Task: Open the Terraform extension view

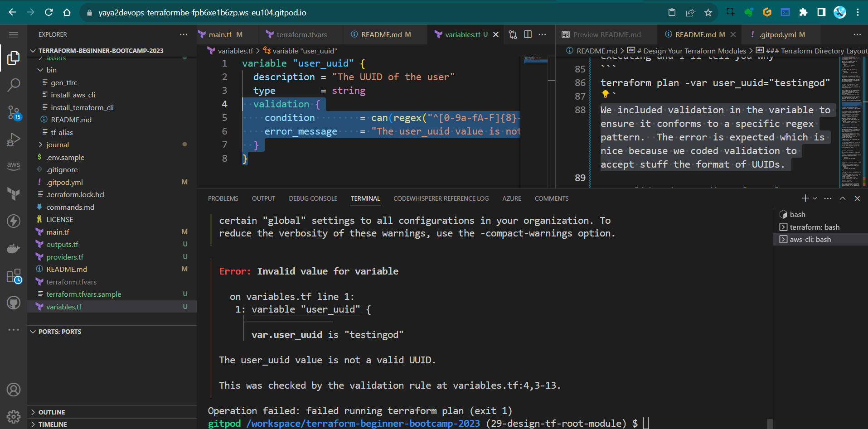Action: [x=14, y=194]
